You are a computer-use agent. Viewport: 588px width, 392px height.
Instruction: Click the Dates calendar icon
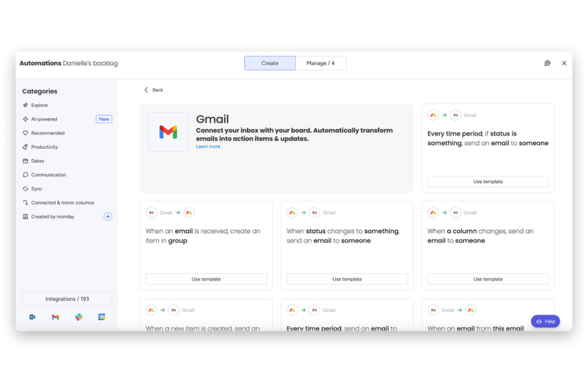(25, 161)
